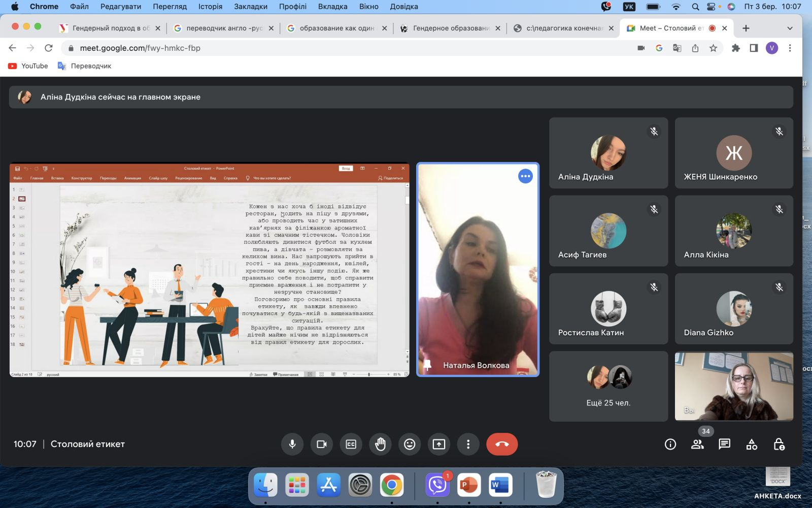
Task: Toggle the Chrome side panel
Action: pos(754,48)
